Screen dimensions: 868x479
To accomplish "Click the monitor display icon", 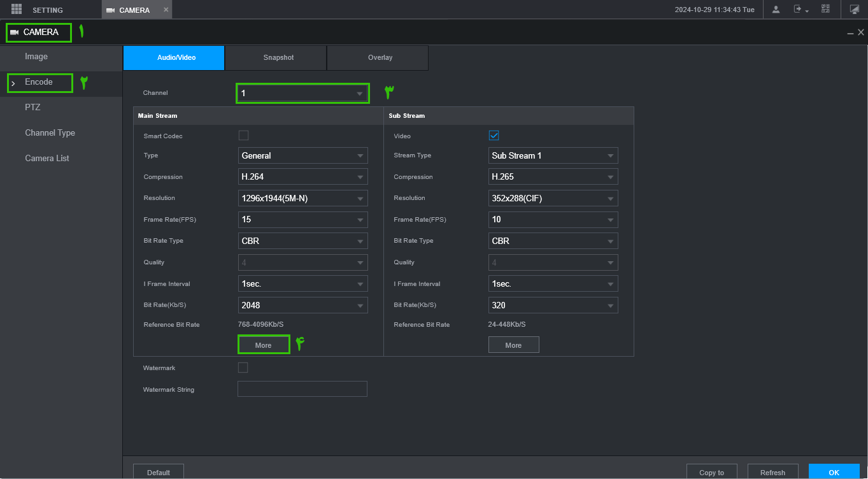I will (855, 10).
